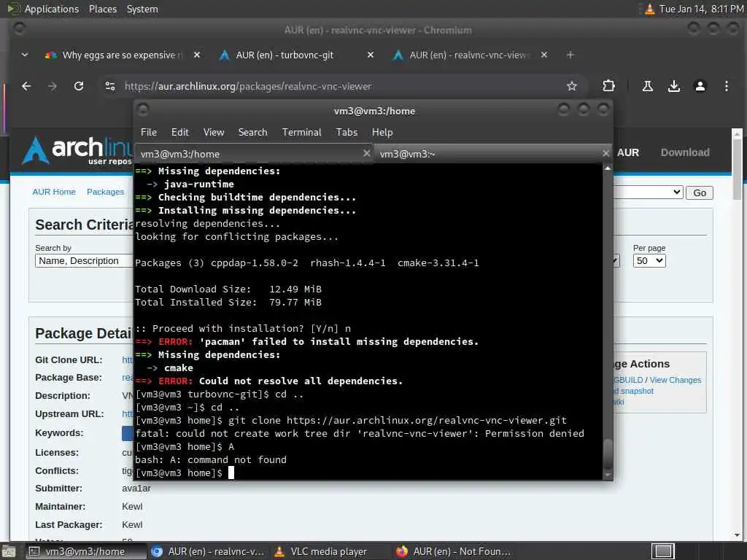Close terminal tab vm3@vm3:~
This screenshot has height=560, width=747.
point(605,153)
